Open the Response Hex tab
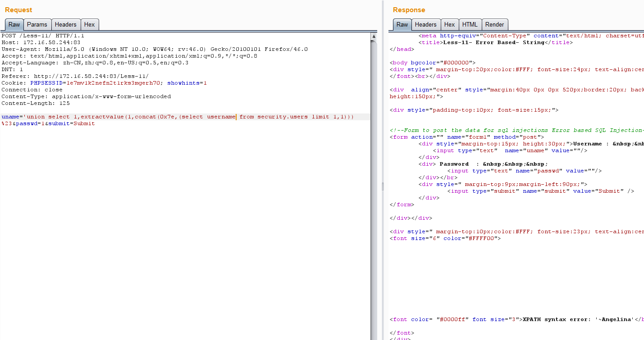Image resolution: width=644 pixels, height=340 pixels. click(449, 24)
